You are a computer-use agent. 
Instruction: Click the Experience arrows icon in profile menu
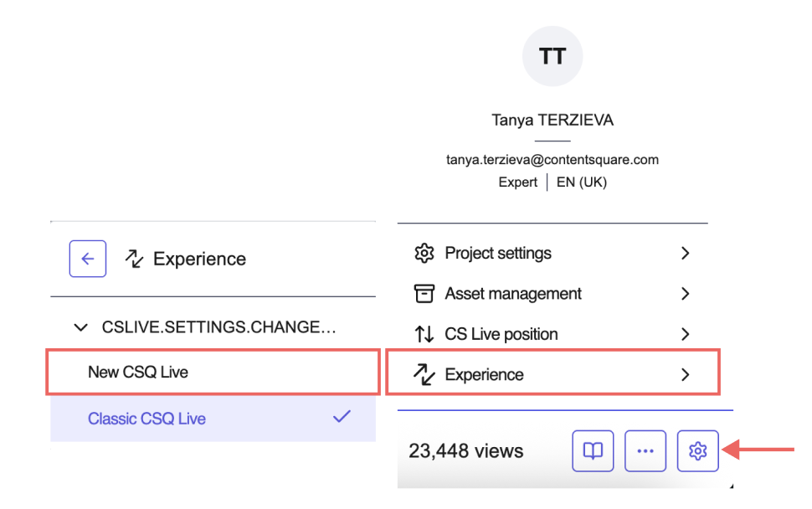(x=424, y=374)
